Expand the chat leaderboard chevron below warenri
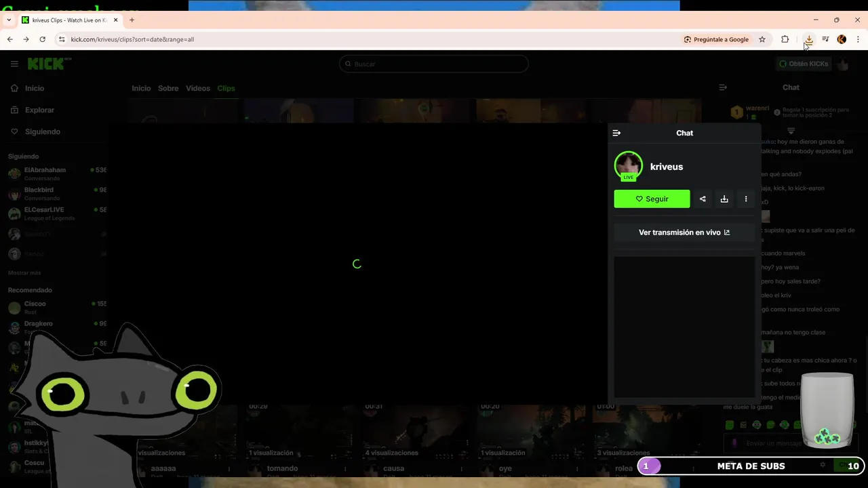 click(x=791, y=131)
